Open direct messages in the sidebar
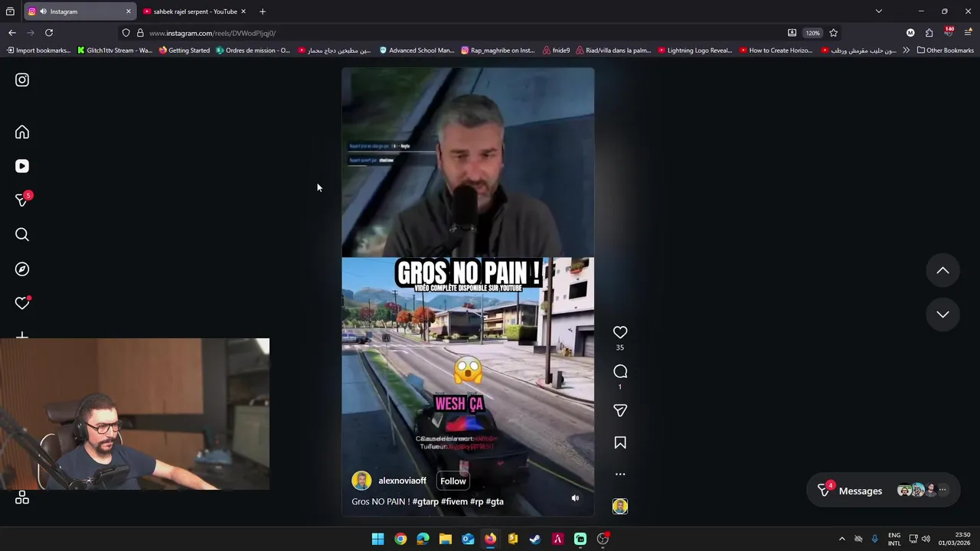 tap(22, 201)
